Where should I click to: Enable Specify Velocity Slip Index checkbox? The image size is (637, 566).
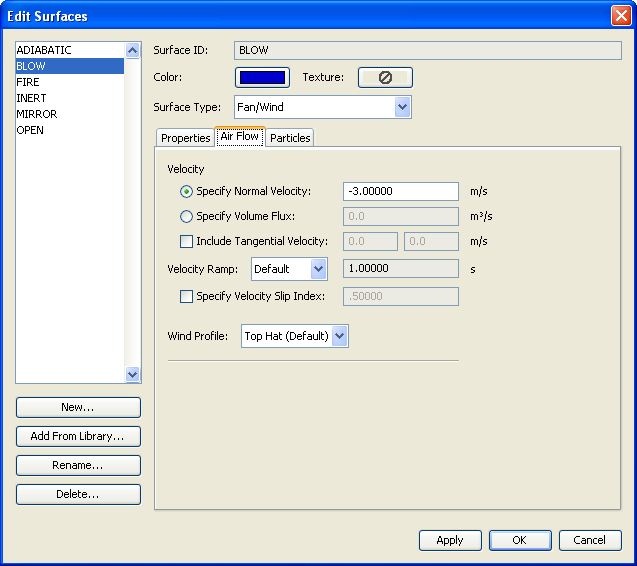186,296
